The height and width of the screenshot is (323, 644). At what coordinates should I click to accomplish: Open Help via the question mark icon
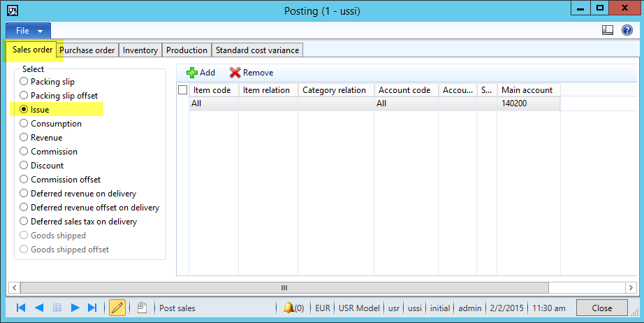627,31
